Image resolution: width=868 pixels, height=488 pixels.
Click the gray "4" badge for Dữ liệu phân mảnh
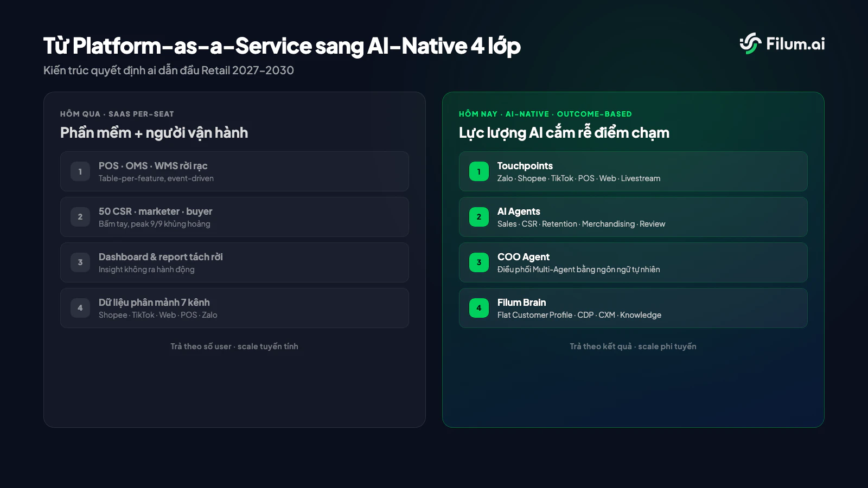[80, 308]
